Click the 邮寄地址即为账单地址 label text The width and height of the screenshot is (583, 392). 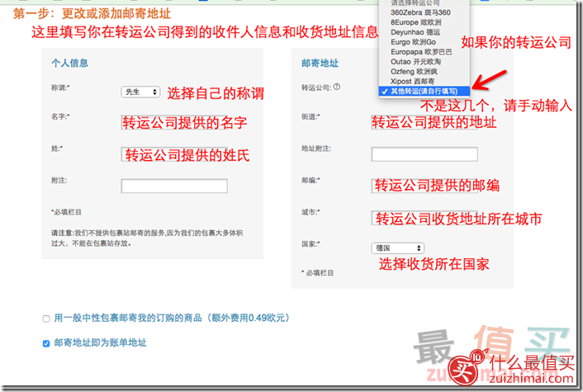(x=101, y=342)
